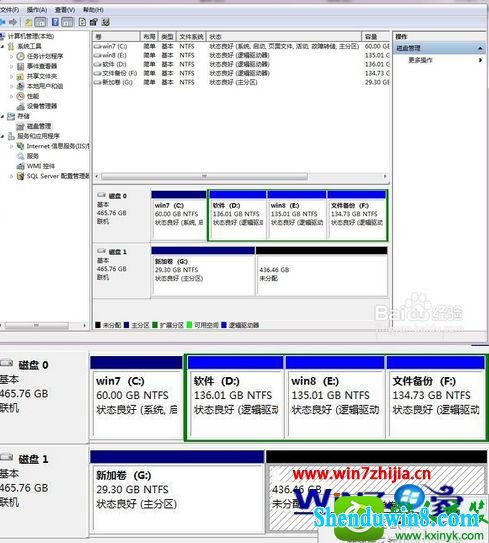Image resolution: width=489 pixels, height=543 pixels.
Task: Click the Up One Level folder icon
Action: coord(28,23)
